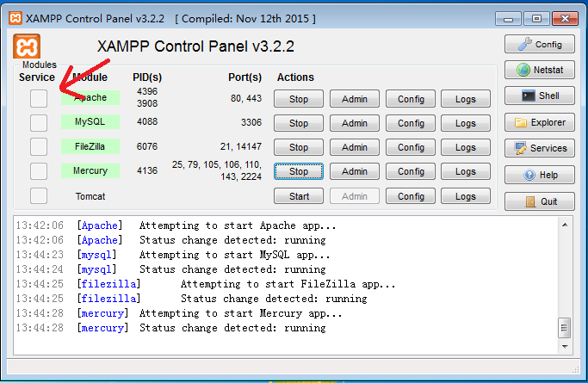
Task: Open FileZilla Config menu
Action: coord(411,147)
